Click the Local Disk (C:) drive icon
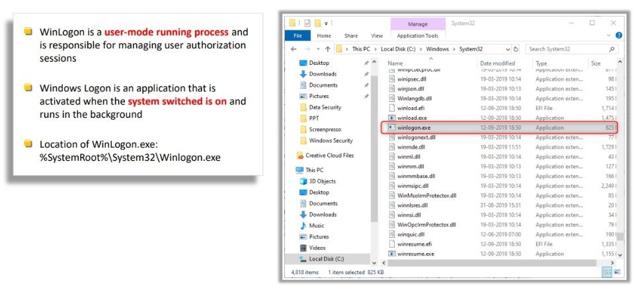Screen dimensions: 644x290 [x=303, y=259]
